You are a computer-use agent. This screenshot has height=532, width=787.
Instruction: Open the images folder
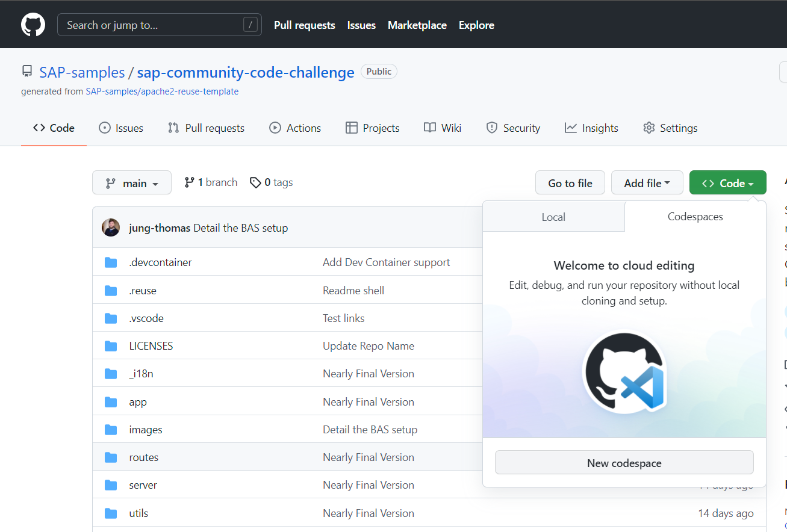(x=146, y=430)
